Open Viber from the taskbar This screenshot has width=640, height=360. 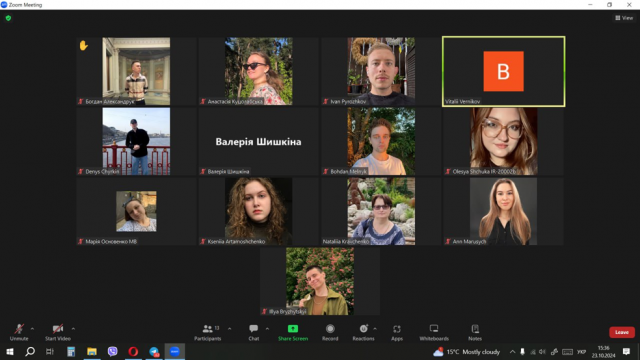tap(113, 351)
